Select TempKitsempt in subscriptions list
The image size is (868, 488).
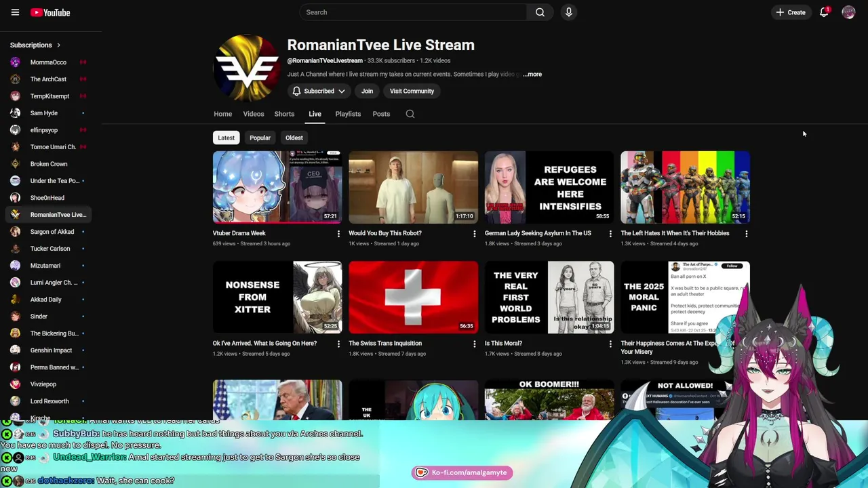click(x=49, y=96)
